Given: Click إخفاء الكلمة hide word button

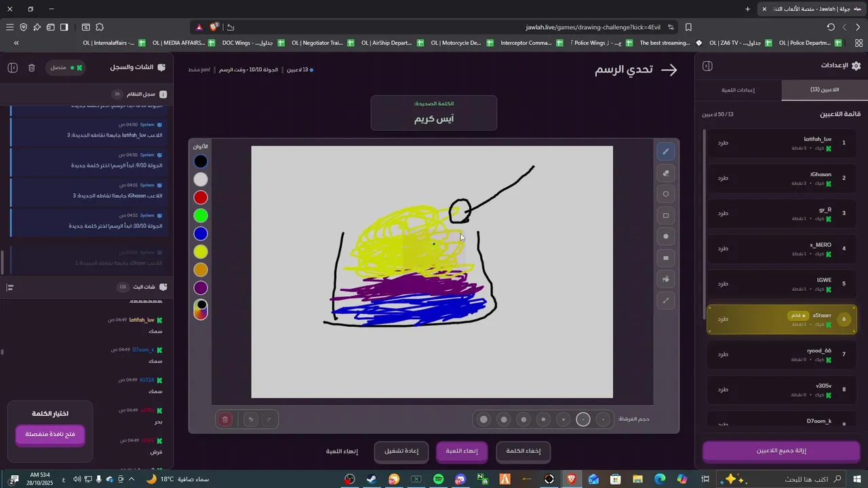Looking at the screenshot, I should (524, 451).
